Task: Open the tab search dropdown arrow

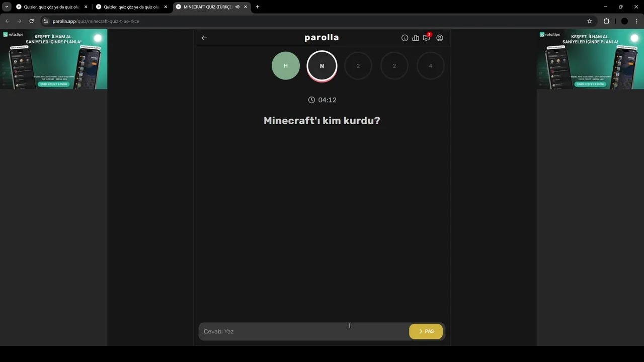Action: [x=7, y=7]
